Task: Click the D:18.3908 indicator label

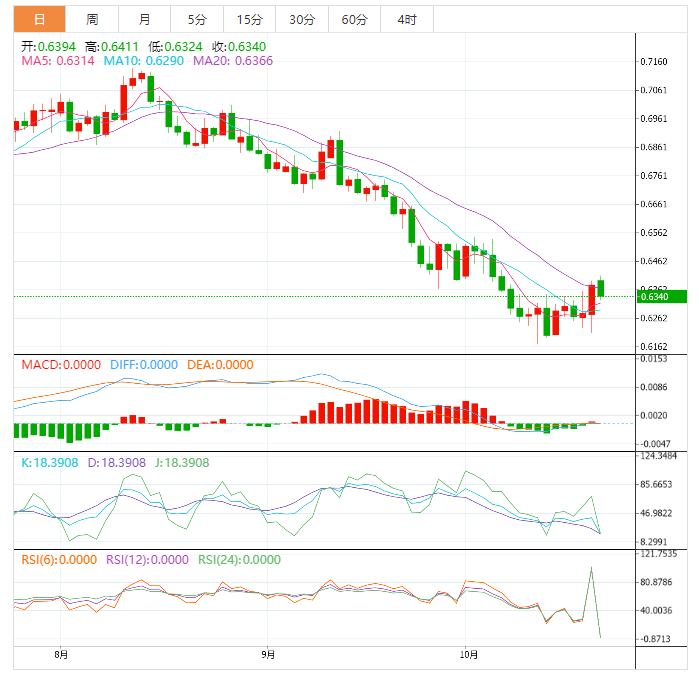Action: (117, 462)
